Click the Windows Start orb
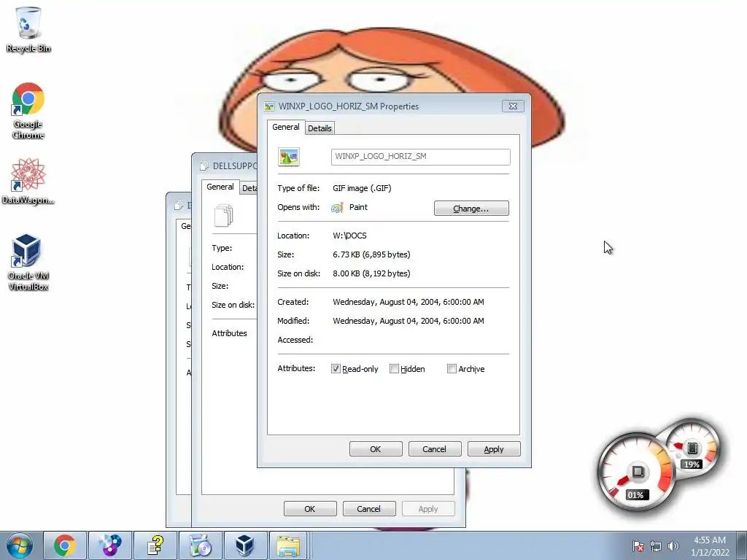Image resolution: width=747 pixels, height=560 pixels. pos(20,545)
